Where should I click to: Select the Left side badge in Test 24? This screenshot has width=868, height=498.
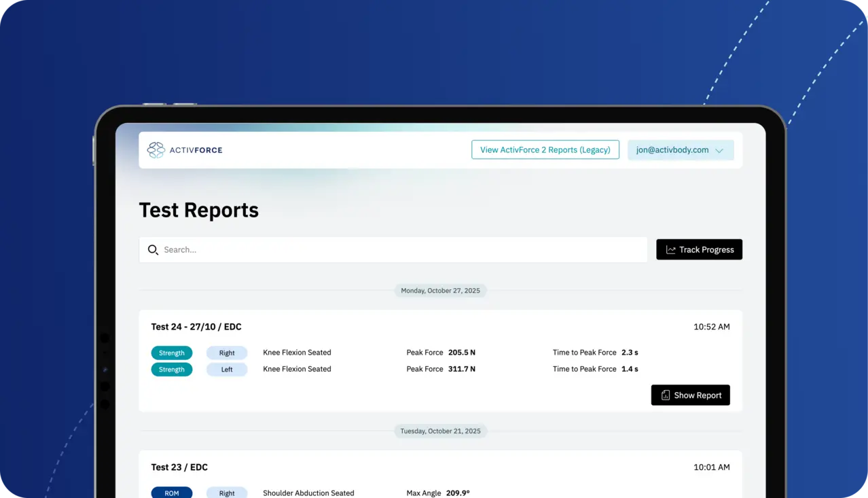pos(227,370)
